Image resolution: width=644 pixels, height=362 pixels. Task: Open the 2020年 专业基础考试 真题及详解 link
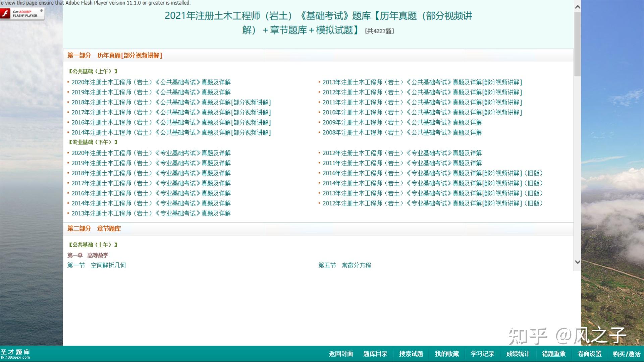pos(151,153)
